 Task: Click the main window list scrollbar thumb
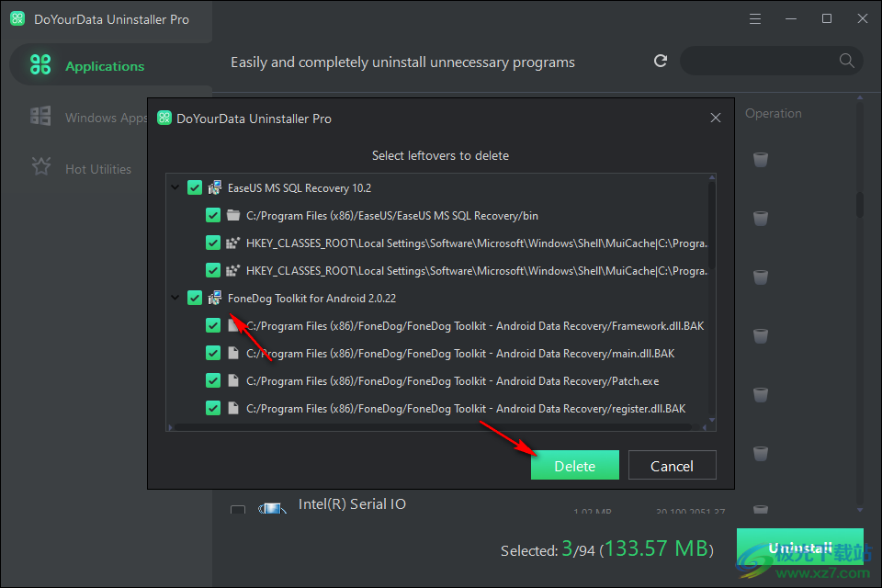point(860,205)
